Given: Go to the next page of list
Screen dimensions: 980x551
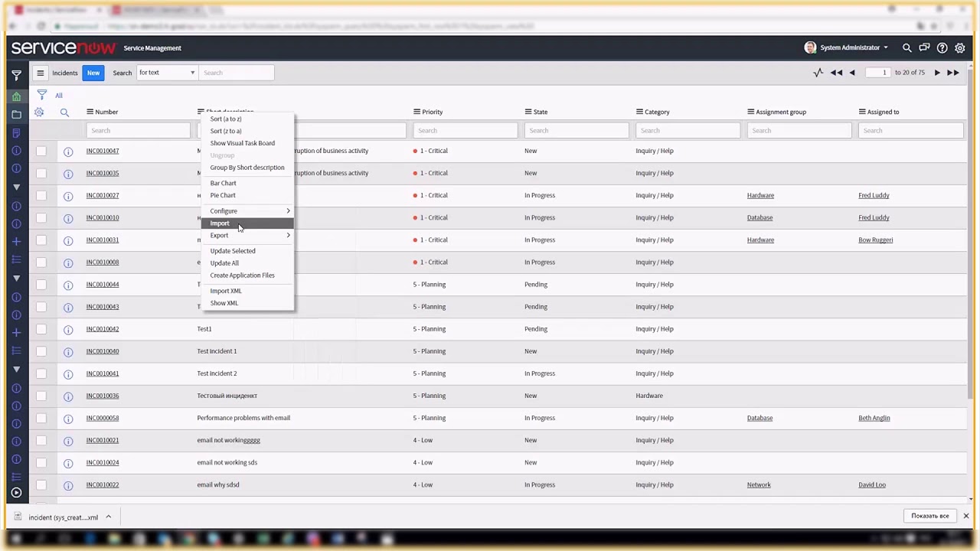Looking at the screenshot, I should pyautogui.click(x=937, y=73).
